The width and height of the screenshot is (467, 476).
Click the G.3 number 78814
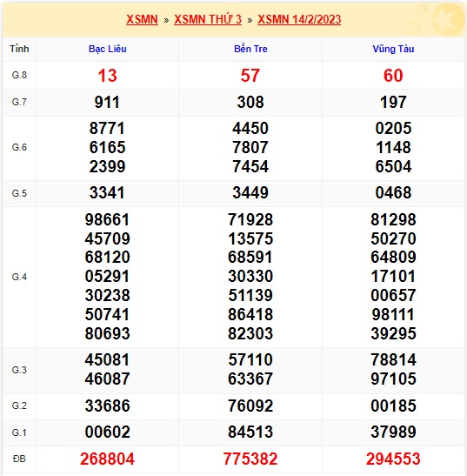point(393,359)
